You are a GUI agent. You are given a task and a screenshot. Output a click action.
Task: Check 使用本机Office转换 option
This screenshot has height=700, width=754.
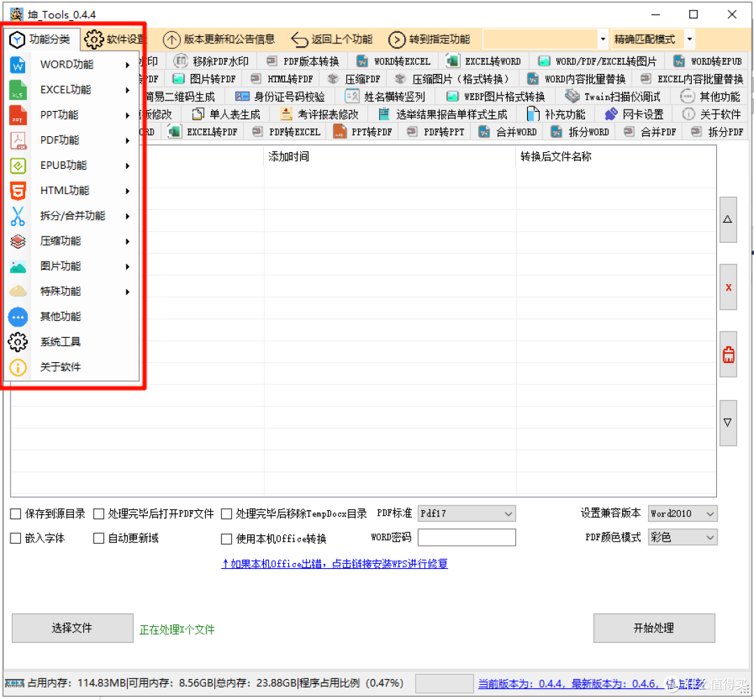pyautogui.click(x=226, y=539)
